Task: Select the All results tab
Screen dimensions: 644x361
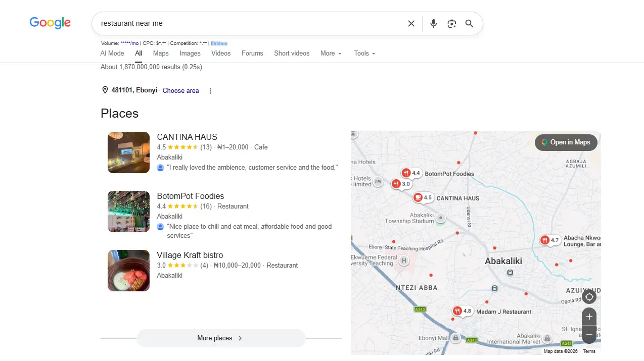Action: pos(139,53)
